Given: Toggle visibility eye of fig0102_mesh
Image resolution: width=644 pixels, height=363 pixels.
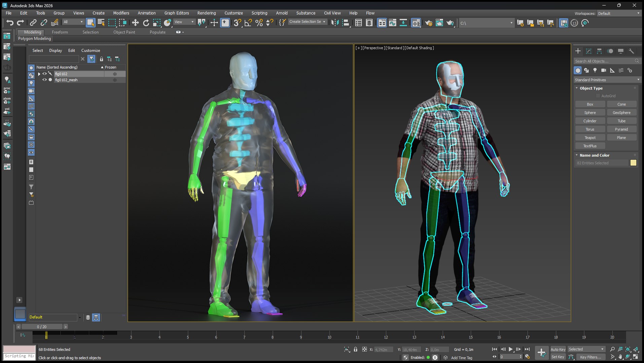Looking at the screenshot, I should coord(44,80).
